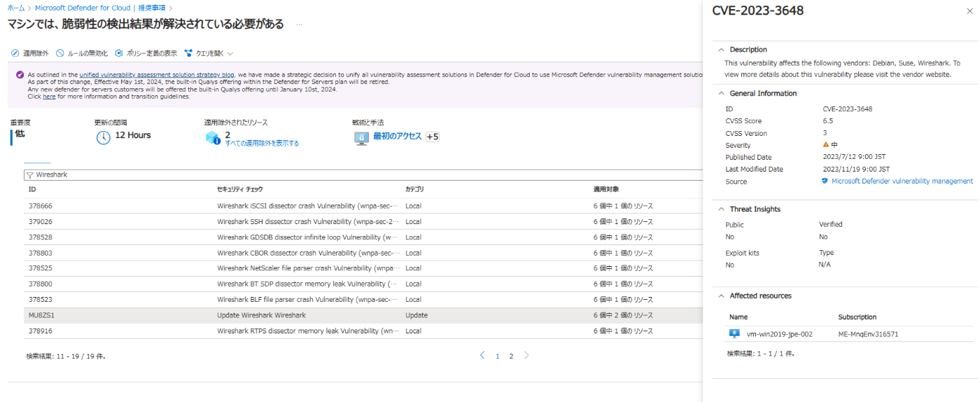This screenshot has height=402, width=980.
Task: Click the '6 個中 2 個のリソース' cell
Action: 623,315
